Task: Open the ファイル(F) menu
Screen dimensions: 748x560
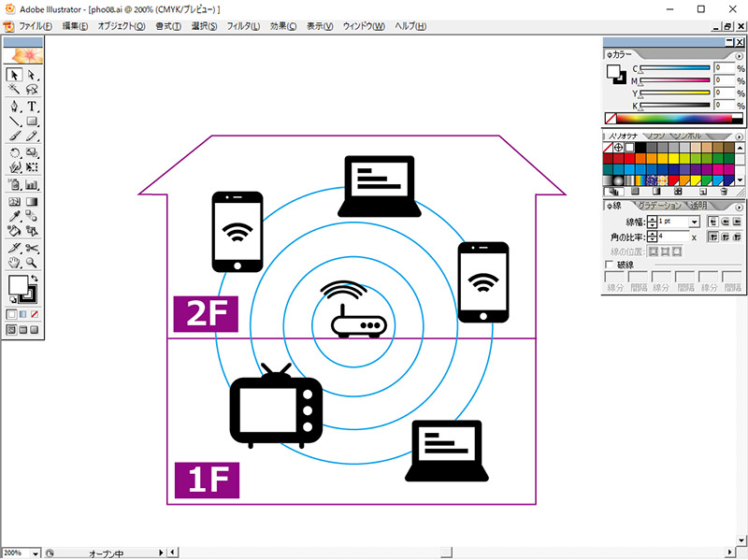Action: point(35,26)
